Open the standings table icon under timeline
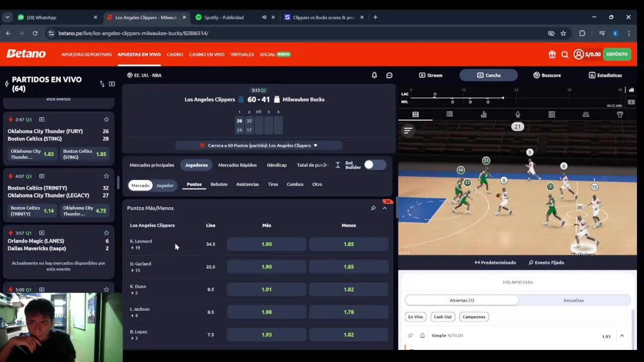 coord(551,115)
